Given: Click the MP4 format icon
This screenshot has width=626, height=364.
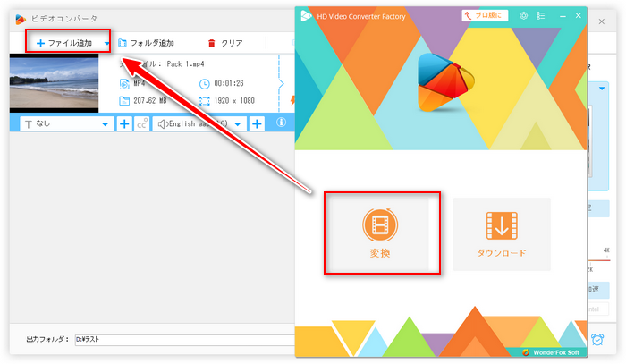Looking at the screenshot, I should coord(124,84).
